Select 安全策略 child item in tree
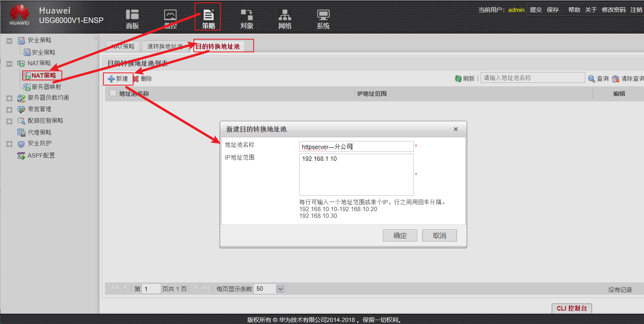 [43, 52]
